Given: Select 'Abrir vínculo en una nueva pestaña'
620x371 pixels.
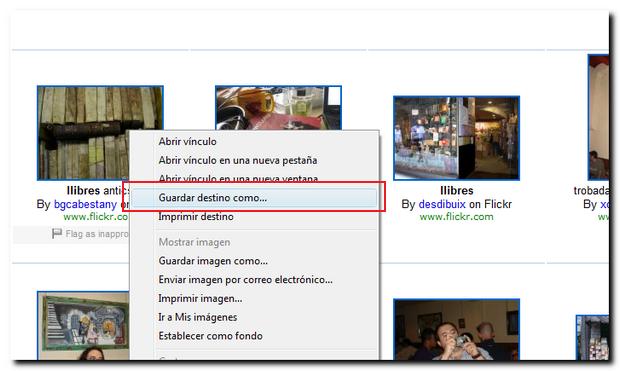Looking at the screenshot, I should 238,161.
